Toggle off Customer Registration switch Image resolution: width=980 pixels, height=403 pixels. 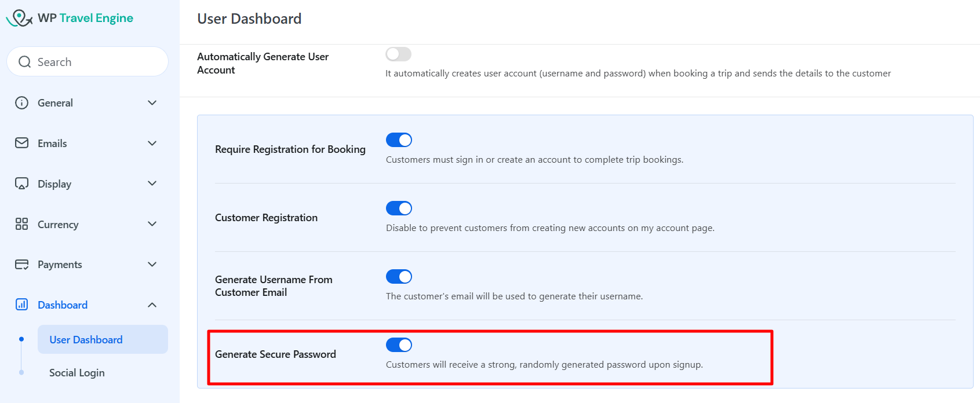click(x=398, y=208)
